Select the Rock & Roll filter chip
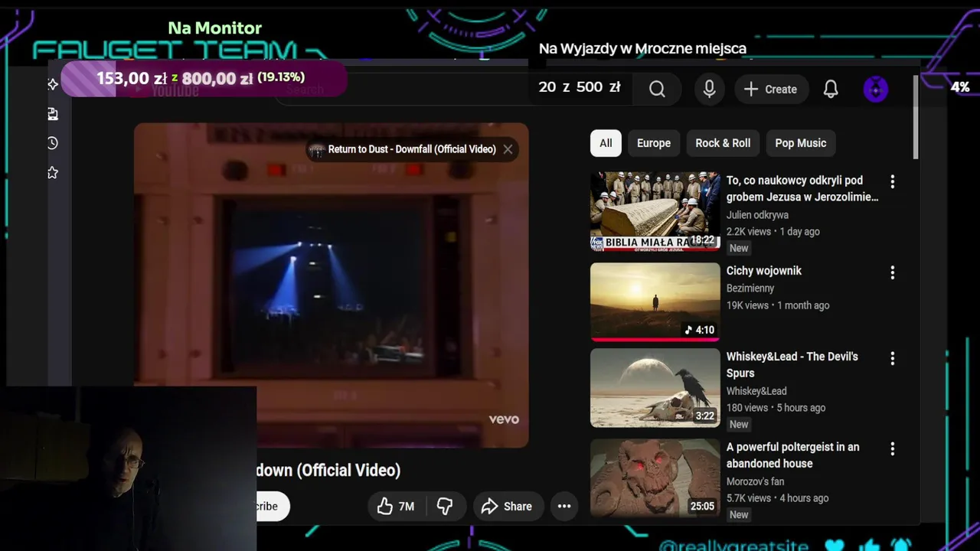 (723, 143)
